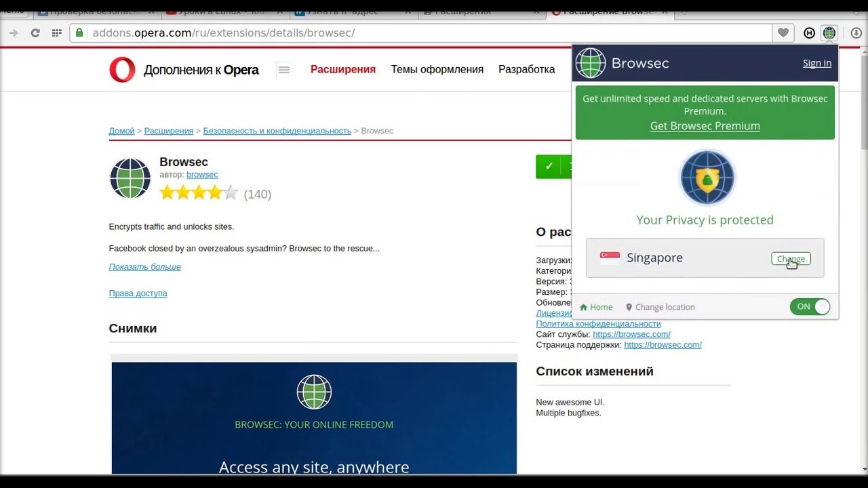Open the Права доступа link
868x488 pixels.
(x=138, y=293)
